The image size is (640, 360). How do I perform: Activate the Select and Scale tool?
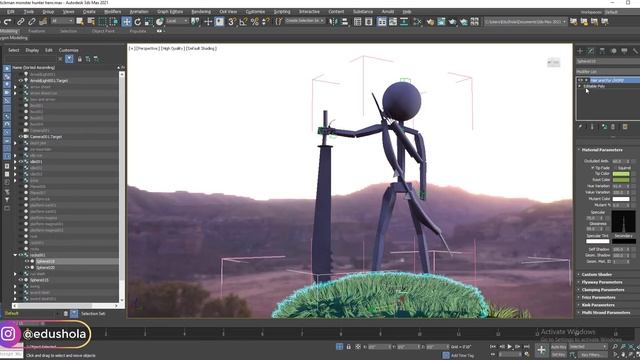pyautogui.click(x=149, y=22)
